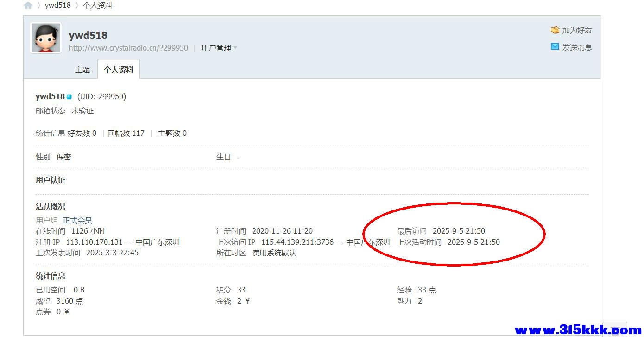This screenshot has height=337, width=644.
Task: Click the envelope icon beside 发送消息
Action: tap(555, 47)
